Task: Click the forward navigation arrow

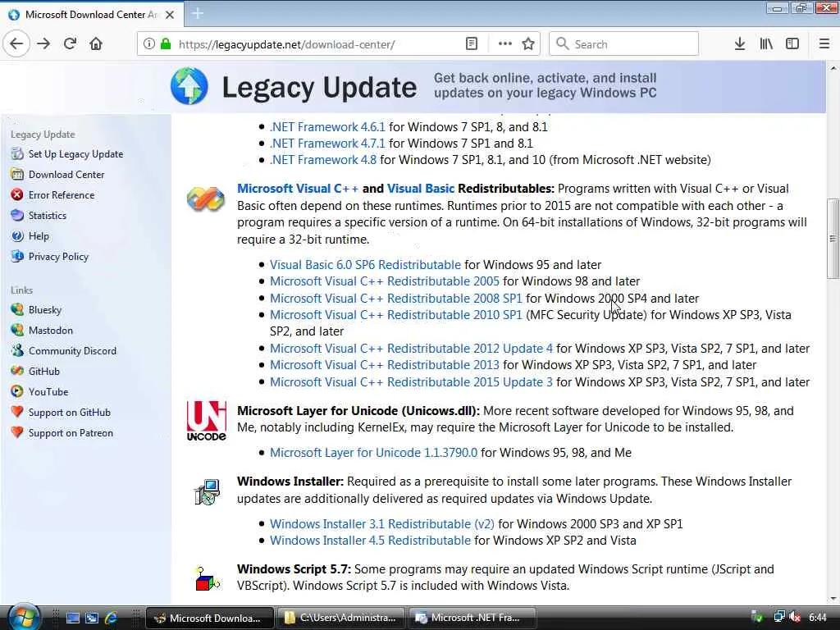Action: click(43, 43)
